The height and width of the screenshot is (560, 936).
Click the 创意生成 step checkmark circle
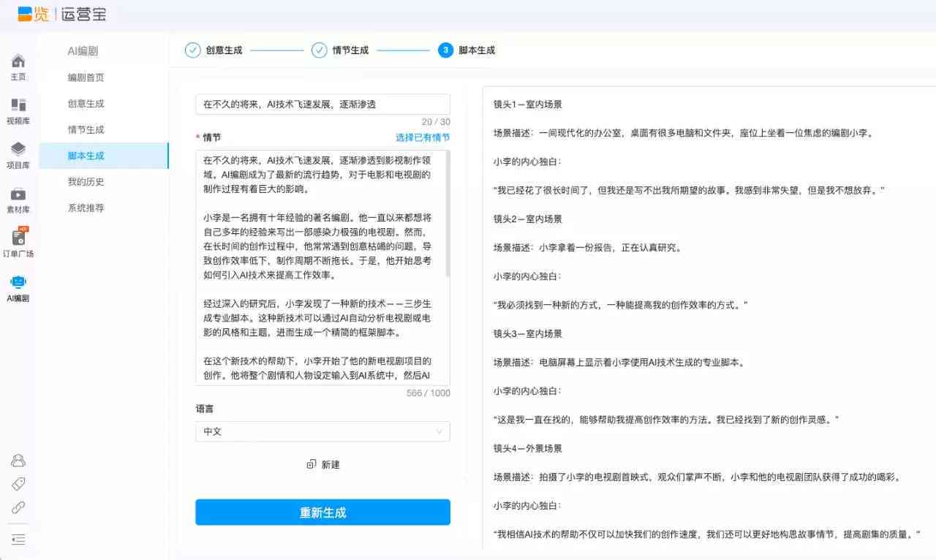pos(192,50)
